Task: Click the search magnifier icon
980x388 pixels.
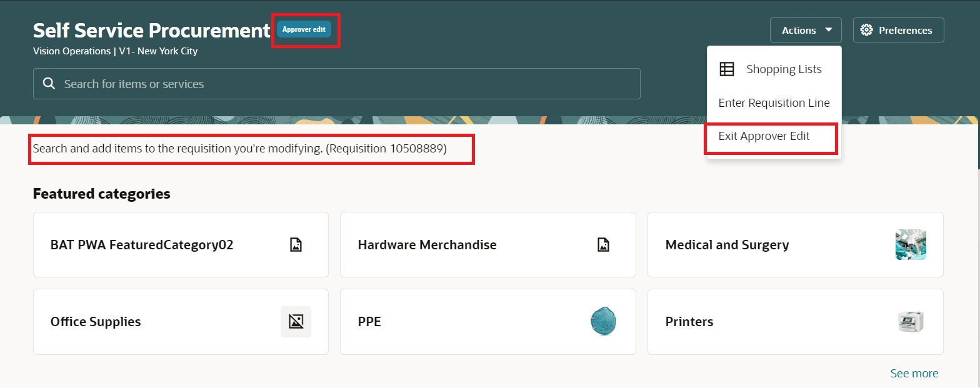Action: 49,84
